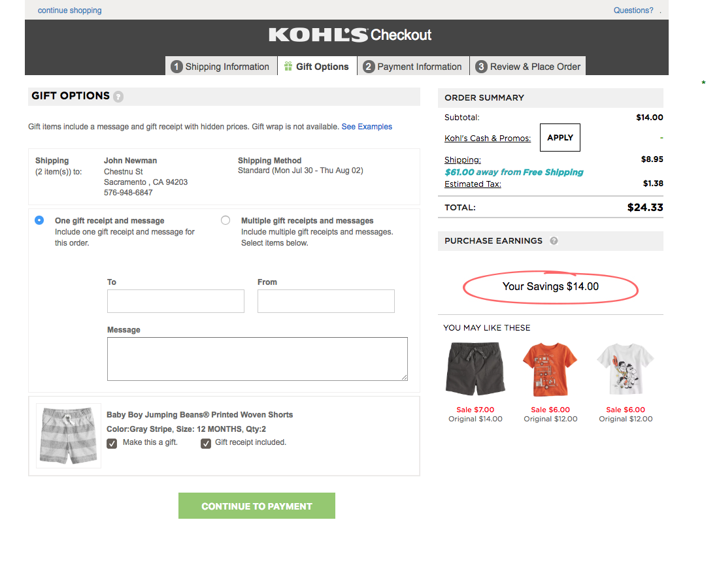719x588 pixels.
Task: Expand the Estimated Tax details
Action: [x=472, y=184]
